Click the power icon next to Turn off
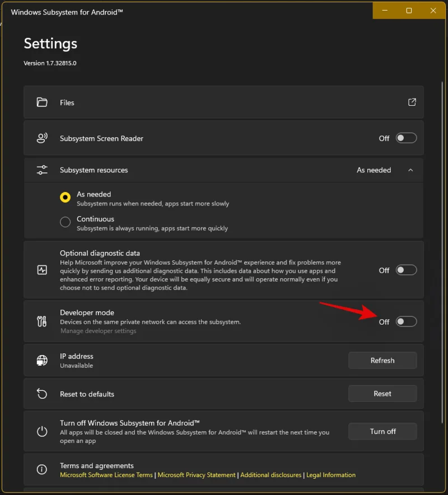This screenshot has height=495, width=448. (x=42, y=431)
